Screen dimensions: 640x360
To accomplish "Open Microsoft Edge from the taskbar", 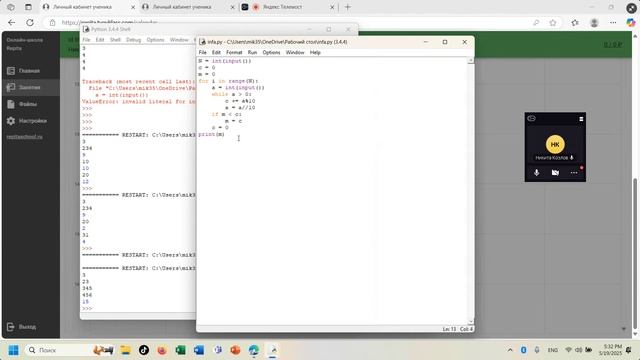I will (254, 350).
